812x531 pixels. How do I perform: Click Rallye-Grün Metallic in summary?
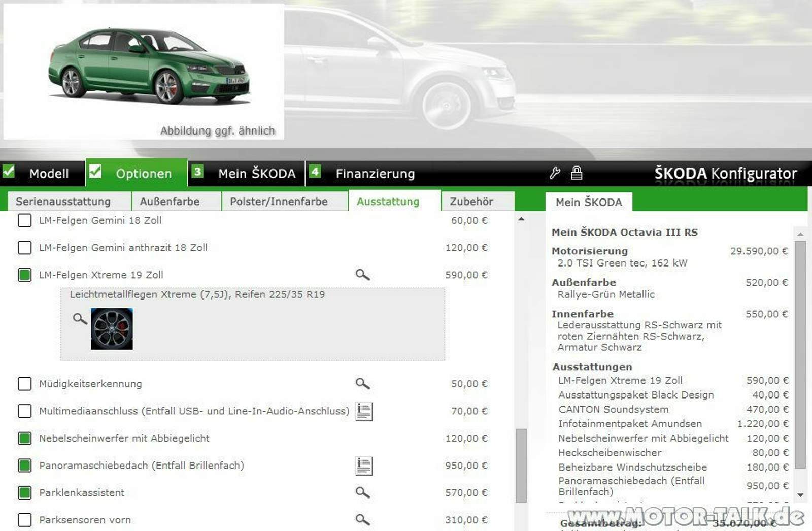(x=606, y=294)
